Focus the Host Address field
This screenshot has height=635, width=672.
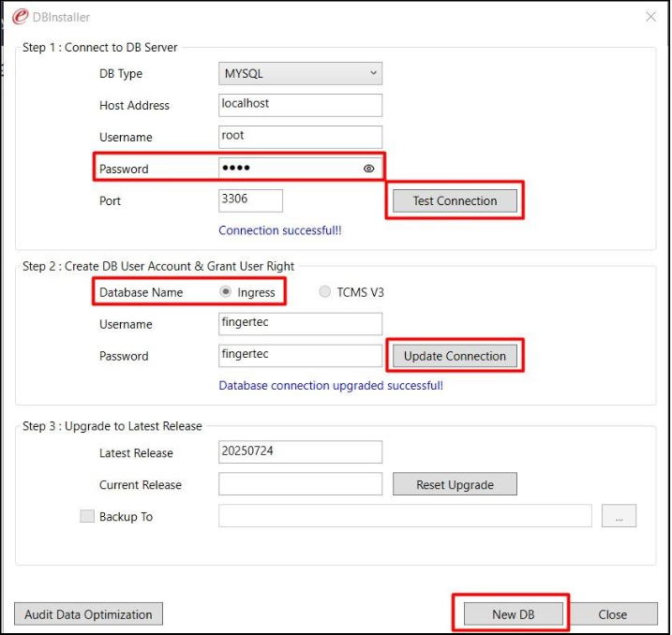tap(300, 105)
